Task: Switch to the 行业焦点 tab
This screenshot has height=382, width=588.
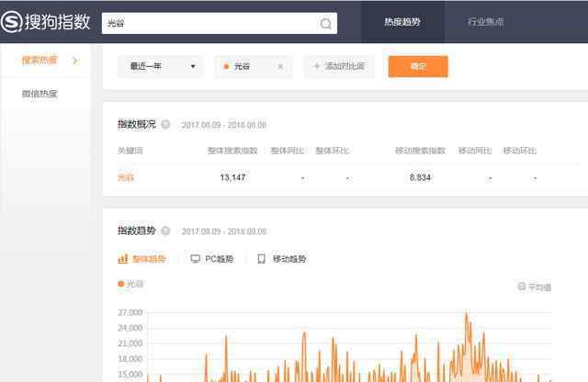Action: (485, 22)
